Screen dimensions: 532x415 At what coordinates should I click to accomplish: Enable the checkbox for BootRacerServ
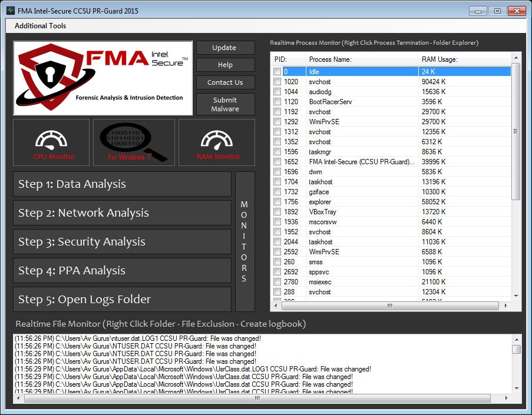[x=277, y=102]
